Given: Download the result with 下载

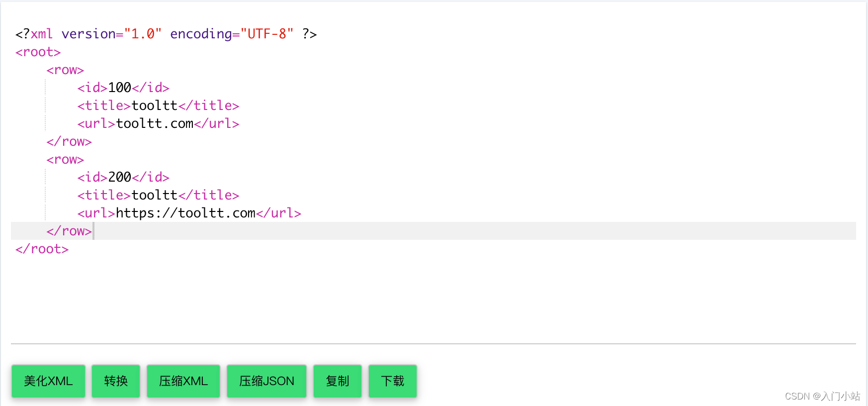Looking at the screenshot, I should click(393, 381).
